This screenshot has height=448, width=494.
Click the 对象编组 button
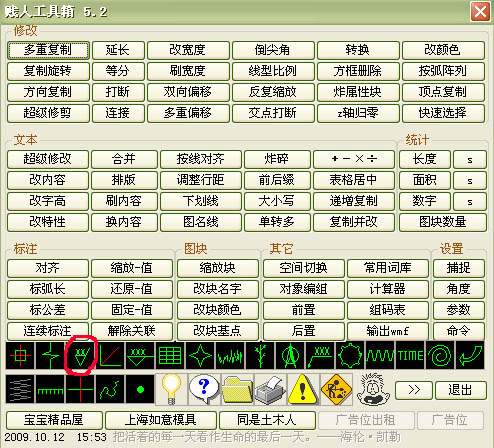pos(304,289)
